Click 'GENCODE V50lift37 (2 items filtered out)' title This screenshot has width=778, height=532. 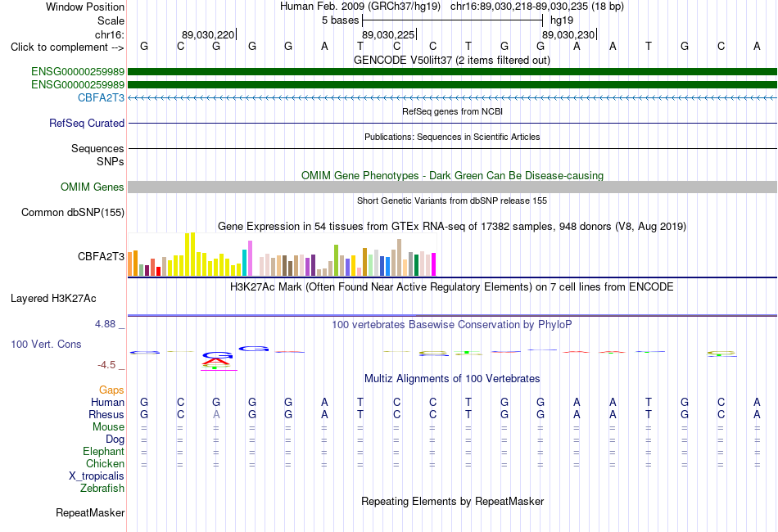click(451, 61)
